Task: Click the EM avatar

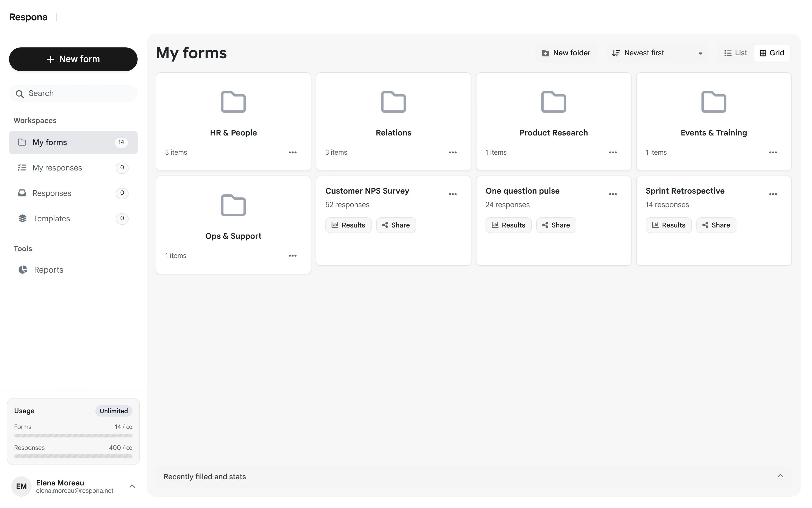Action: coord(21,486)
